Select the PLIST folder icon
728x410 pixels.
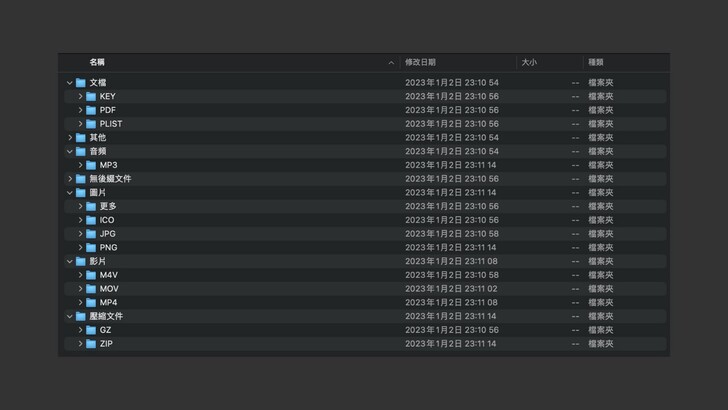(x=91, y=124)
